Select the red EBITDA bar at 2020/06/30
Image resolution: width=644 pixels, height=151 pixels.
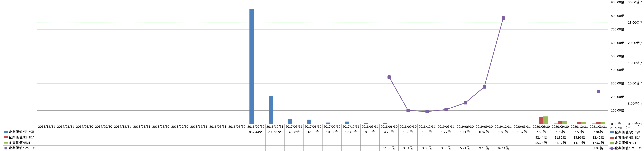[x=541, y=120]
